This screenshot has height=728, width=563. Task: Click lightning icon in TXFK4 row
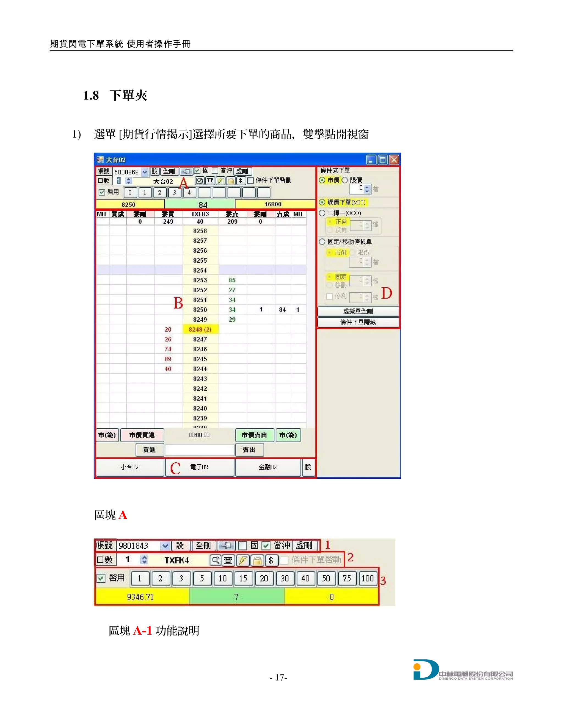pos(242,560)
